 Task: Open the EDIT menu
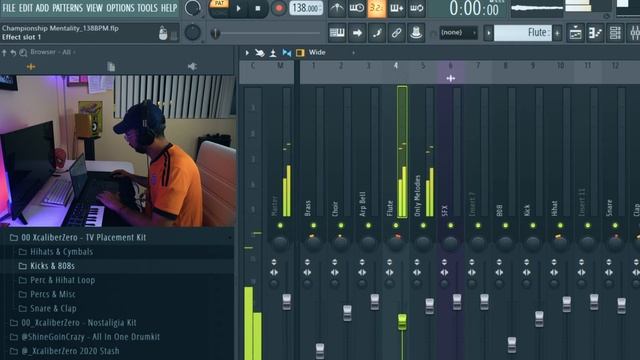tap(25, 8)
